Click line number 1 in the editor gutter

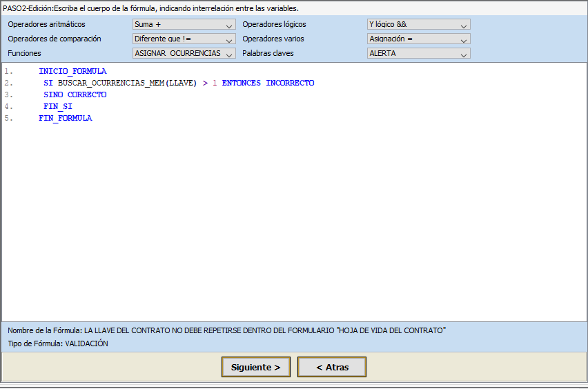point(8,71)
